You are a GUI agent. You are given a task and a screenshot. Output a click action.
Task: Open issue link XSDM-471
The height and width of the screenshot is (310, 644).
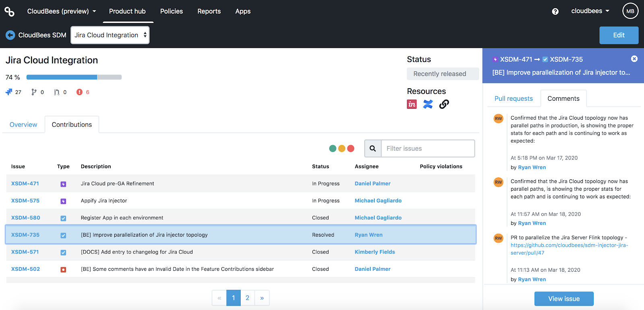(25, 183)
